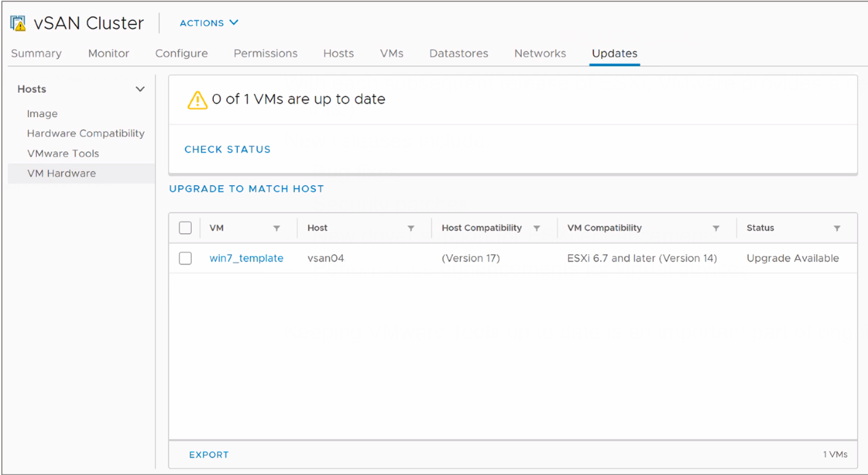Open the Status column filter

coord(837,228)
